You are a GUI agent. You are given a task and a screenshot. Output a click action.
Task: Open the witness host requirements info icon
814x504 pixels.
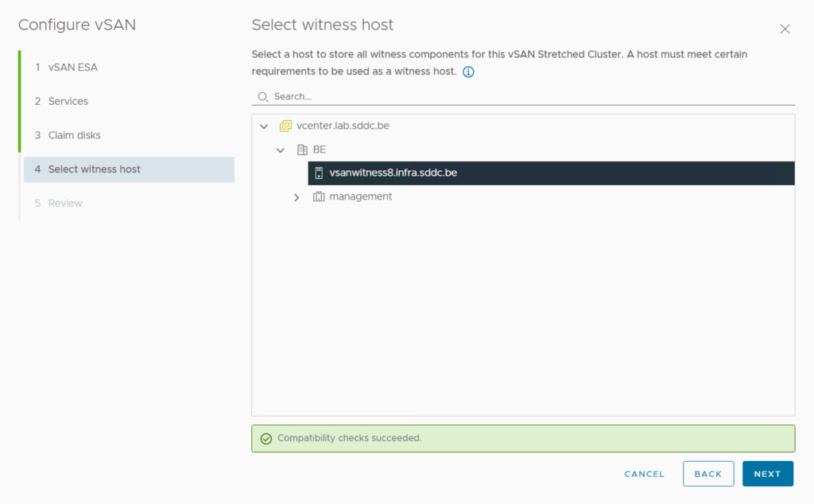[x=468, y=72]
